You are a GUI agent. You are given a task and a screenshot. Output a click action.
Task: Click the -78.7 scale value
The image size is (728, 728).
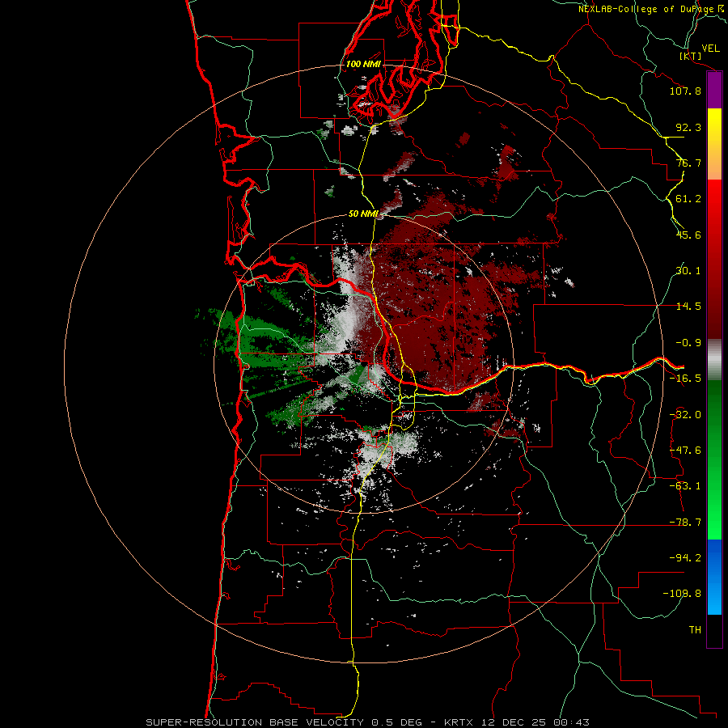point(685,523)
